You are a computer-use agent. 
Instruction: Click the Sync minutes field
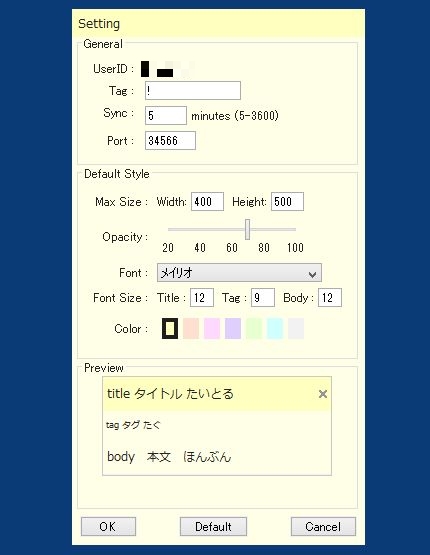pos(166,115)
